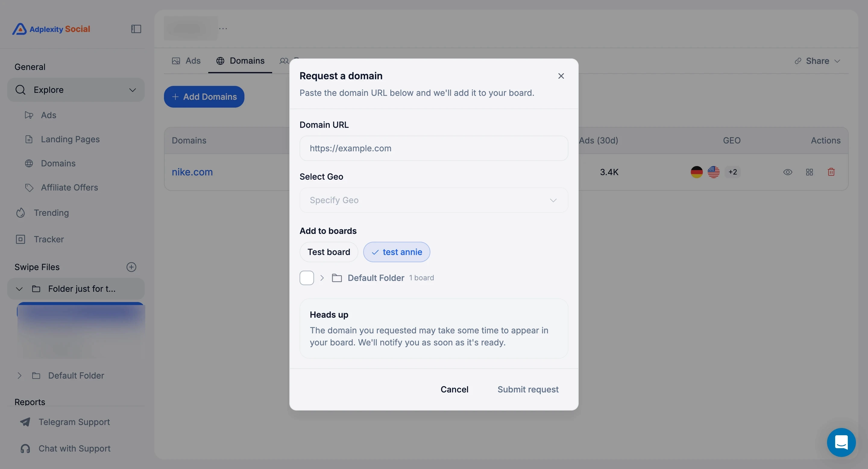Image resolution: width=868 pixels, height=469 pixels.
Task: Open the Specify Geo dropdown
Action: click(433, 200)
